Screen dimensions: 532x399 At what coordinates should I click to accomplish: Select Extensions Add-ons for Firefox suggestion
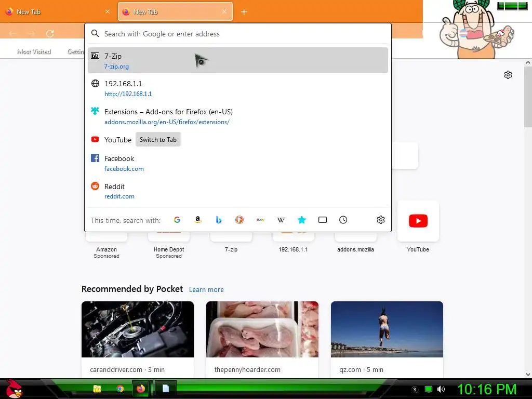[x=238, y=116]
